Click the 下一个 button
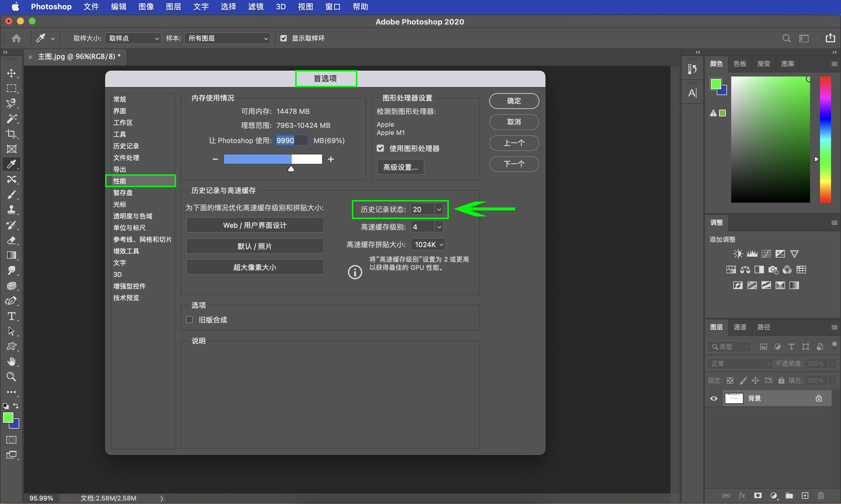The height and width of the screenshot is (504, 841). point(514,164)
